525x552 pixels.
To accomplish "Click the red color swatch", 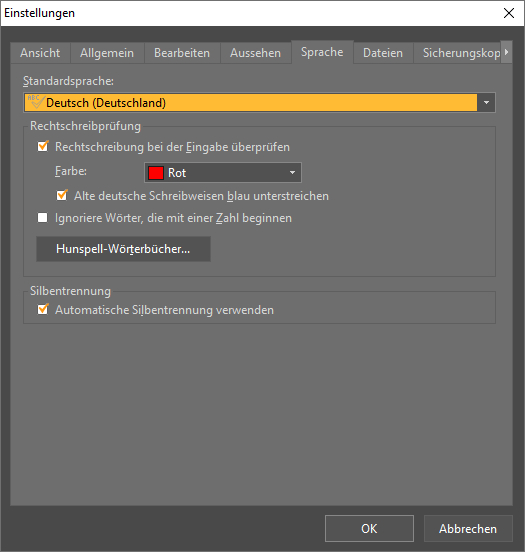I will click(x=156, y=173).
